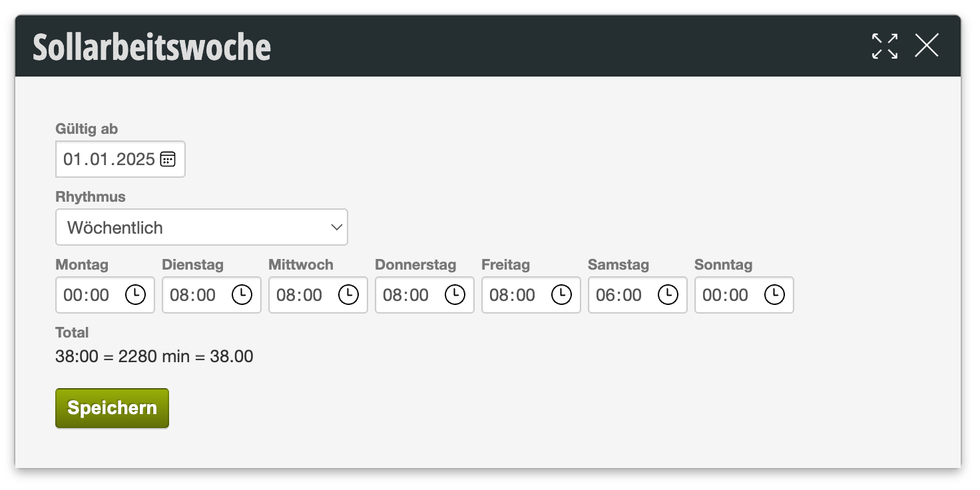The height and width of the screenshot is (490, 980).
Task: Open the time picker for Mittwoch
Action: tap(348, 295)
